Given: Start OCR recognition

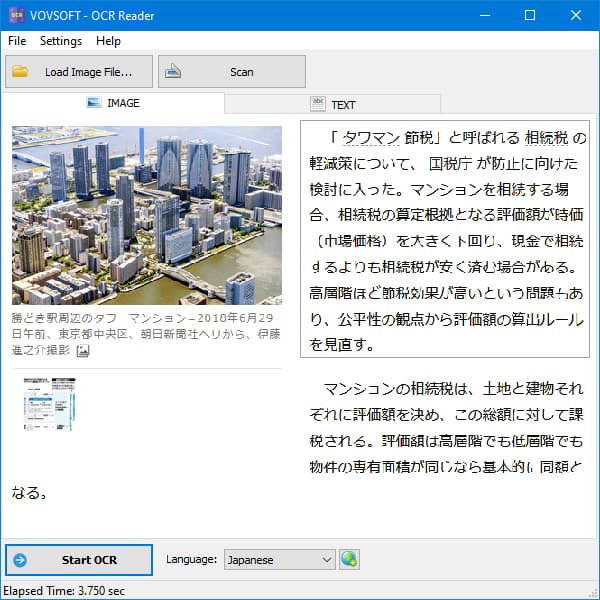Looking at the screenshot, I should pyautogui.click(x=79, y=560).
